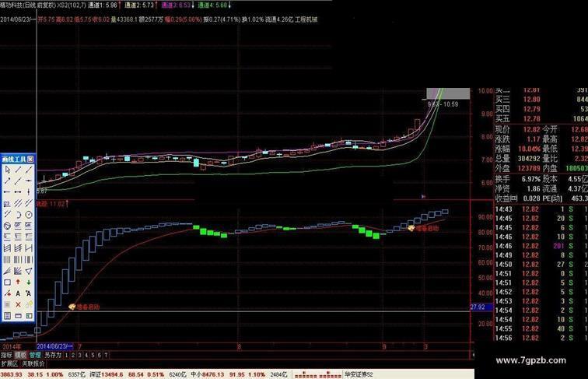Choose the circle with radius drawing tool
This screenshot has width=588, height=379.
pos(29,215)
